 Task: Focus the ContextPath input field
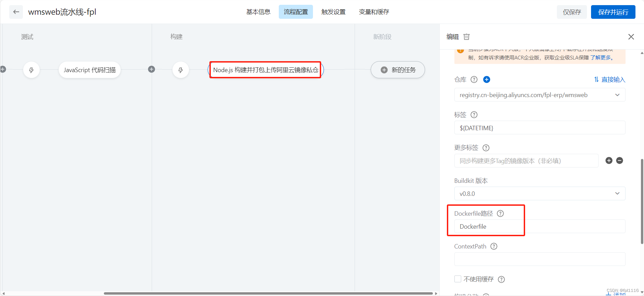(x=540, y=259)
